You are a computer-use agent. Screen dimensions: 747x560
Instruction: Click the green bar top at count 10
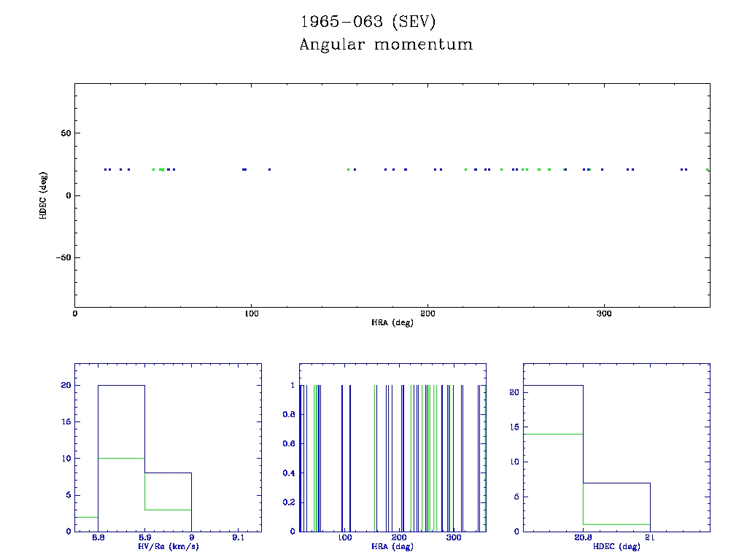click(121, 458)
